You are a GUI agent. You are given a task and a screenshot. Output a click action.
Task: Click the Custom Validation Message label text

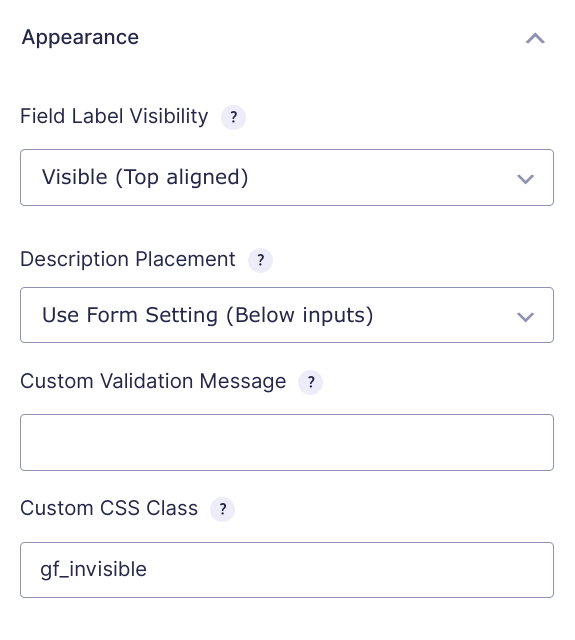click(x=153, y=382)
